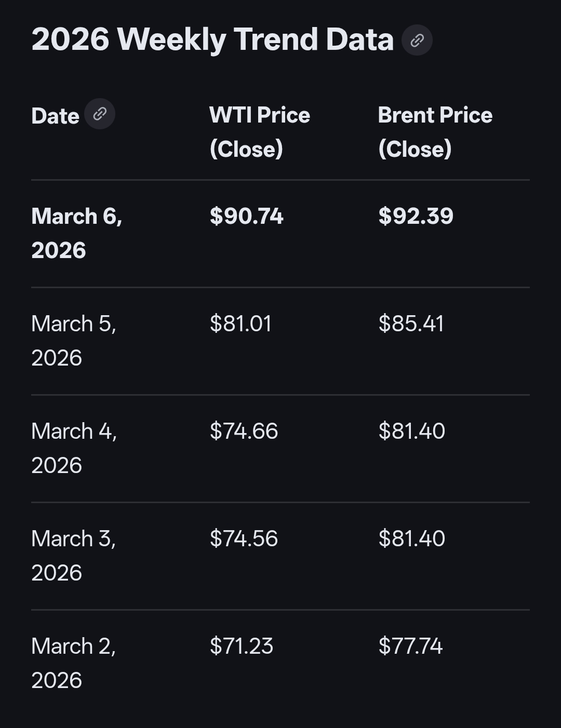Click the $77.74 Brent price value

pos(410,646)
